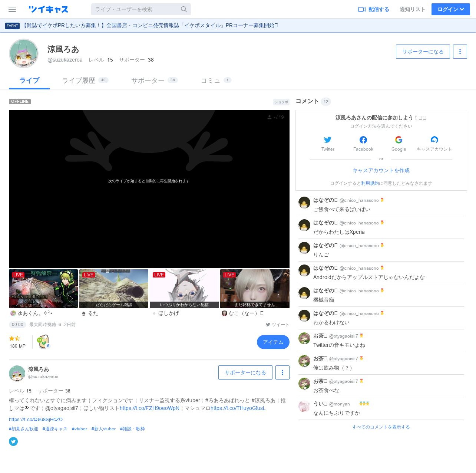Viewport: 476px width, 473px height.
Task: Click hashtag #新人vtuber
Action: [x=103, y=429]
